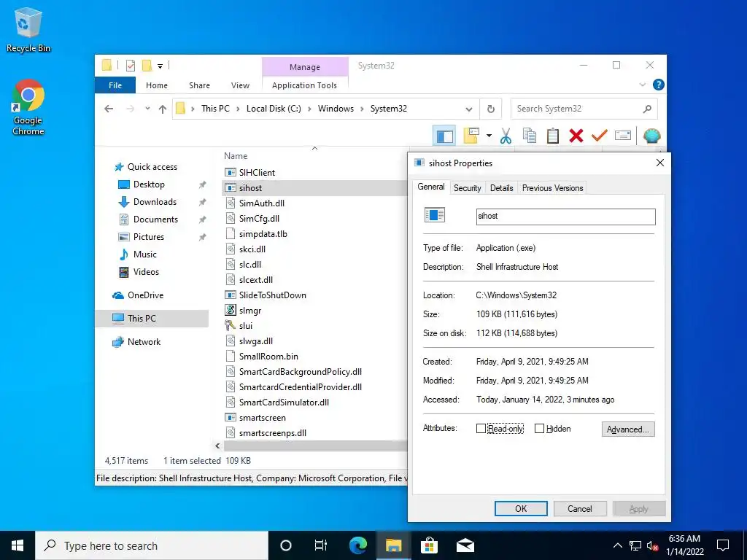
Task: Open the Application Tools tab
Action: (304, 85)
